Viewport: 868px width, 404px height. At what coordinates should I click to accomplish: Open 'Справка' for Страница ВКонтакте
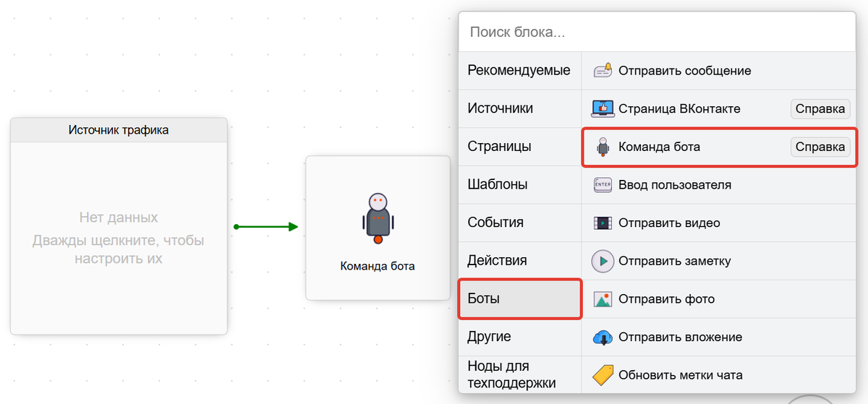pos(820,109)
